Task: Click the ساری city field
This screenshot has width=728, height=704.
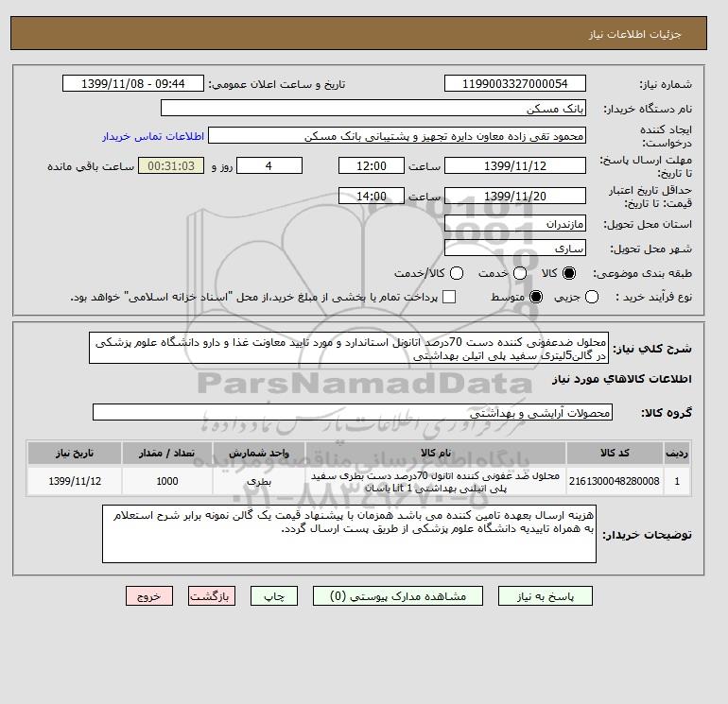Action: [515, 248]
